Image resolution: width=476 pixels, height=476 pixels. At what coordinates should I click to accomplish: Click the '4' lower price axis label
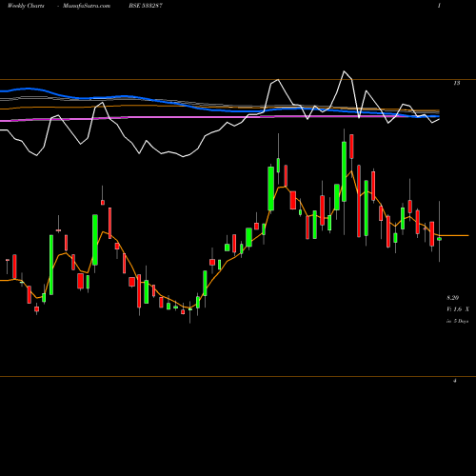pos(455,381)
